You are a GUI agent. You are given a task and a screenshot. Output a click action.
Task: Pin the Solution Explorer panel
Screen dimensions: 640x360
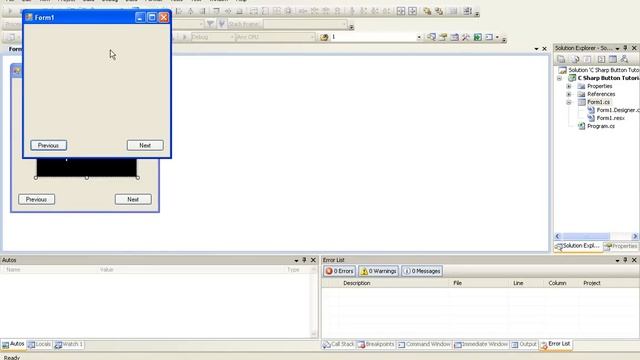625,48
